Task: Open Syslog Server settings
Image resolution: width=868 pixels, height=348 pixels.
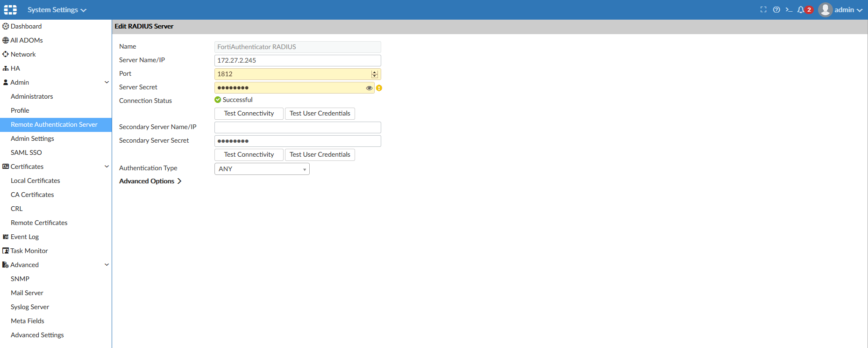Action: coord(30,307)
